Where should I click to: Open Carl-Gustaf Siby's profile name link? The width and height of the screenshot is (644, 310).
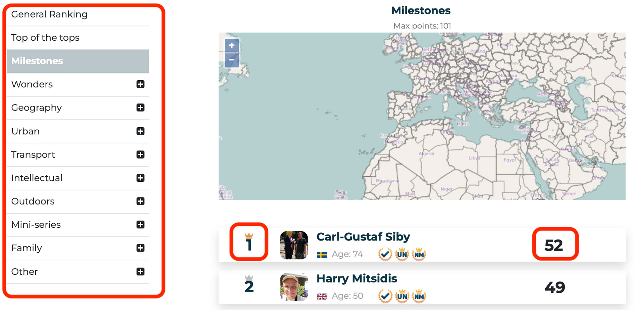tap(363, 237)
